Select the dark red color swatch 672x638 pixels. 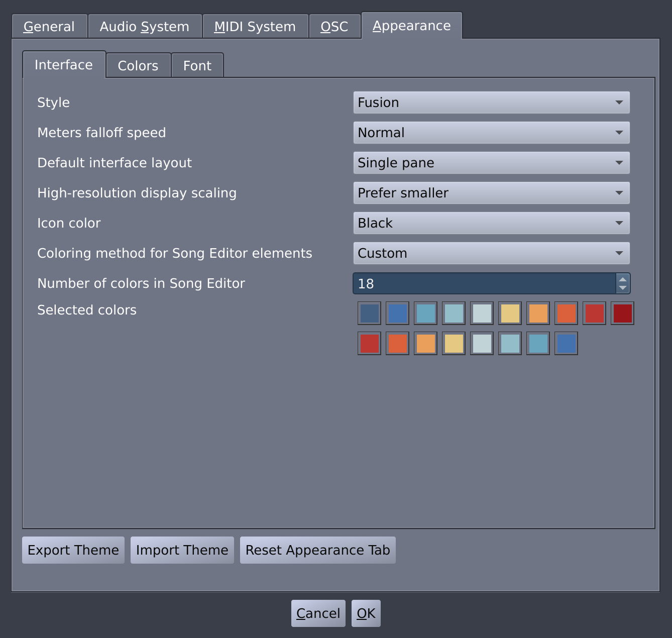[x=622, y=313]
